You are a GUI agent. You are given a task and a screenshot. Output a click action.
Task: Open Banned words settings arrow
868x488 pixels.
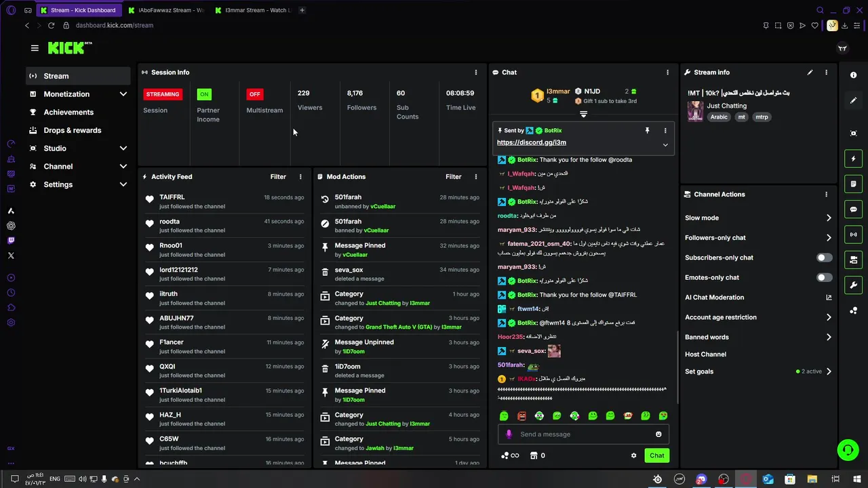[829, 337]
